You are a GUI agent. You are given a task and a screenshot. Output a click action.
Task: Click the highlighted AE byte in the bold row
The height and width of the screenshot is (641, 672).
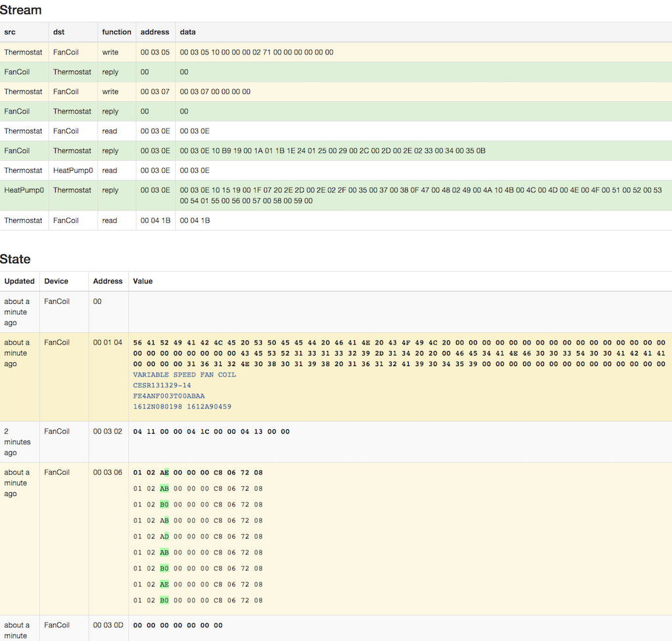point(164,472)
